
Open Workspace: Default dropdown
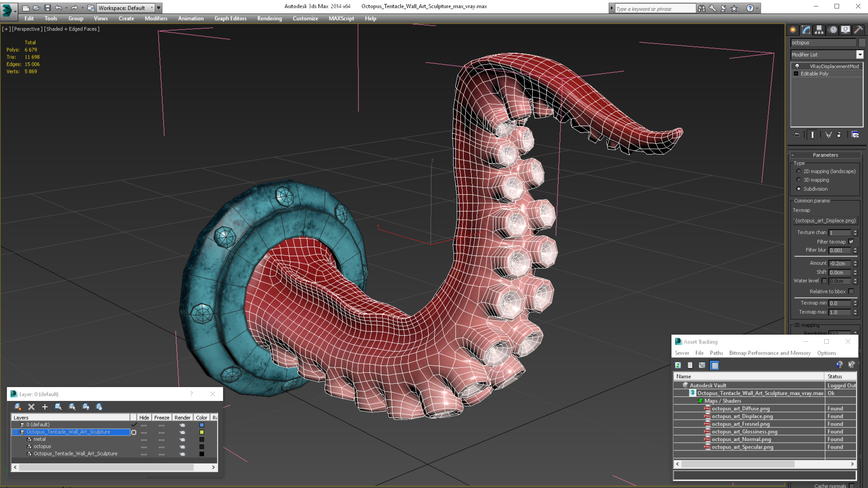coord(126,8)
